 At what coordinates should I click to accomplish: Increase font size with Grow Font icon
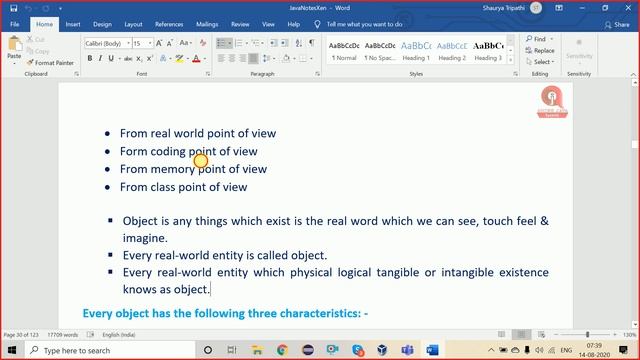pyautogui.click(x=159, y=43)
